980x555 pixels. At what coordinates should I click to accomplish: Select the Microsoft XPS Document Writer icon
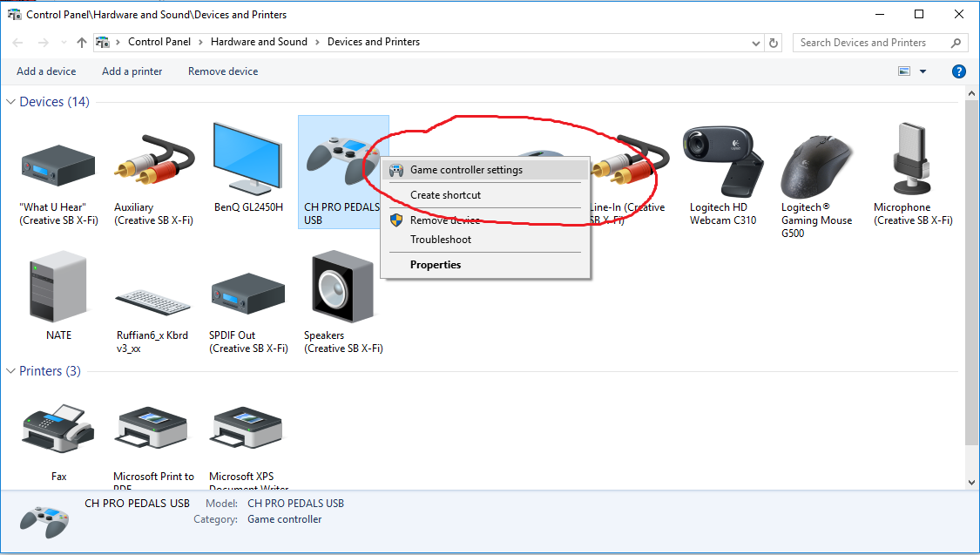[x=247, y=428]
